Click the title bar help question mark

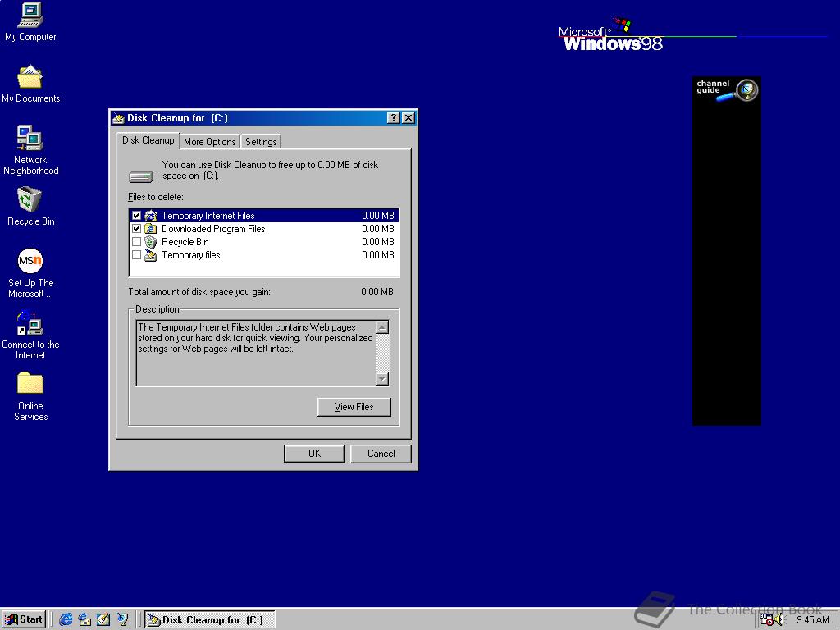point(393,118)
